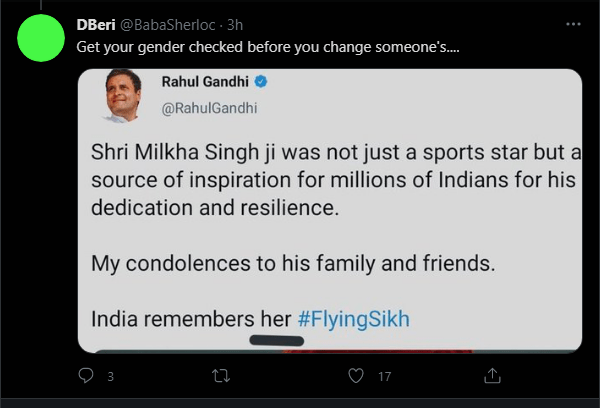This screenshot has height=408, width=600.
Task: Click the reply speech bubble icon
Action: tap(86, 375)
